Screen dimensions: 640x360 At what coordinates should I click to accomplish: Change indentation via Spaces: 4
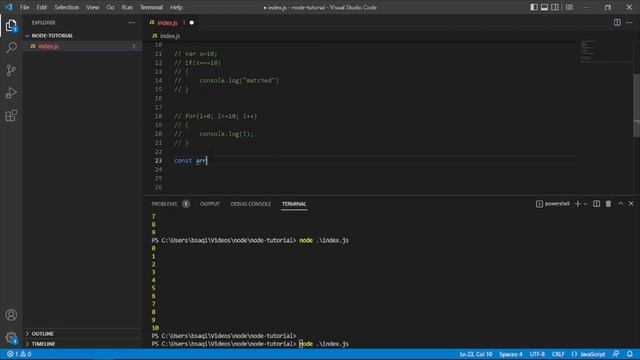[x=511, y=354]
